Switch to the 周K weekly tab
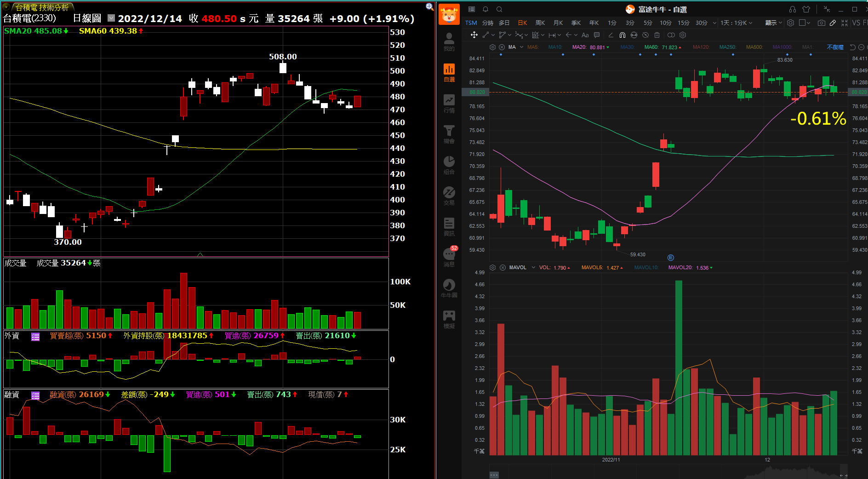 coord(540,23)
